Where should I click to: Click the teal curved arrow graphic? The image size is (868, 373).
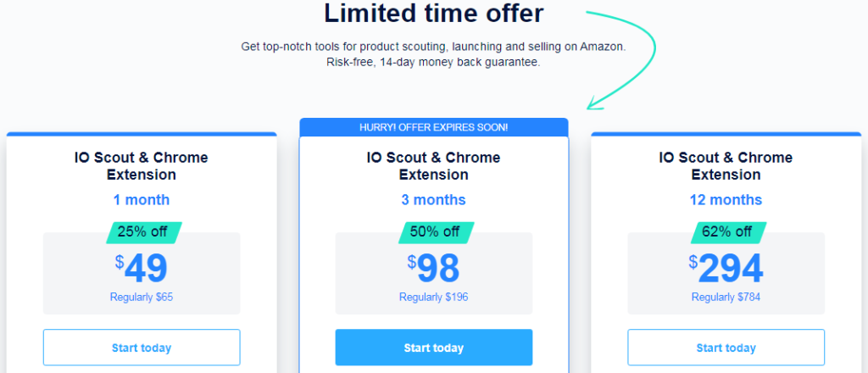click(x=621, y=60)
